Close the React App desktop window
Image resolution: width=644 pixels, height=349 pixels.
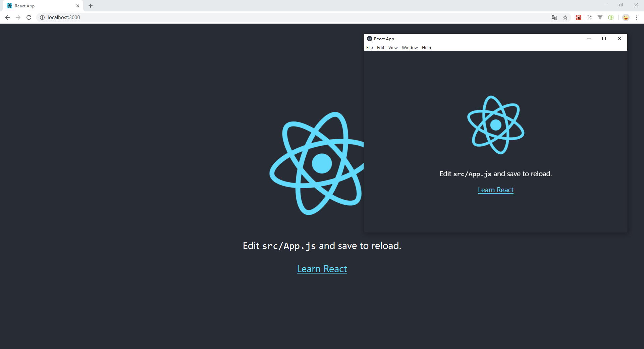point(620,39)
